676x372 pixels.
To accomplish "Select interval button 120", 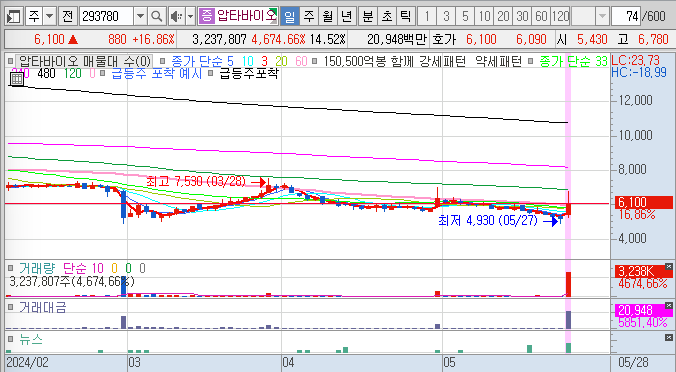I will point(560,16).
